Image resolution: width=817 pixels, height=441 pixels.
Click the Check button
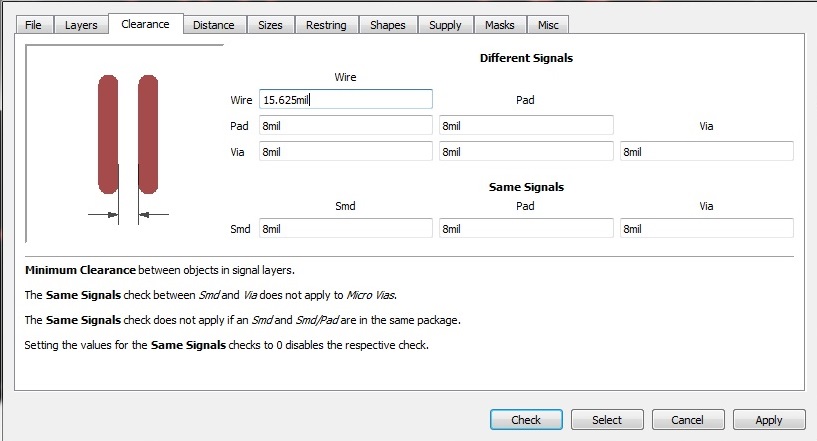(x=526, y=420)
